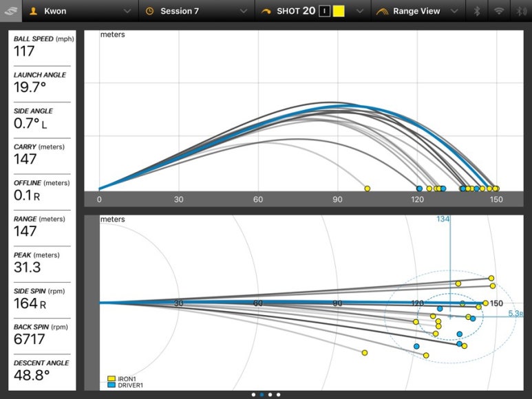Tap the DESCENT ANGLE 48.8° value
This screenshot has width=532, height=399.
pyautogui.click(x=32, y=376)
